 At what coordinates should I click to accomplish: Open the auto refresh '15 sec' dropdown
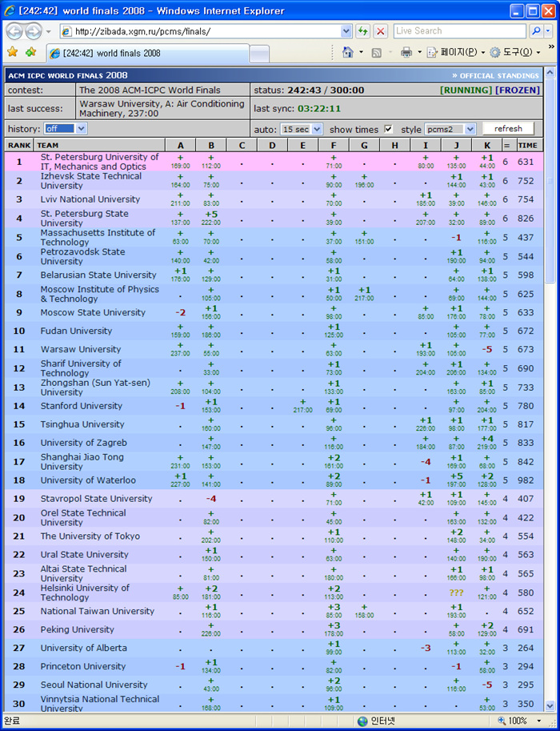[302, 129]
